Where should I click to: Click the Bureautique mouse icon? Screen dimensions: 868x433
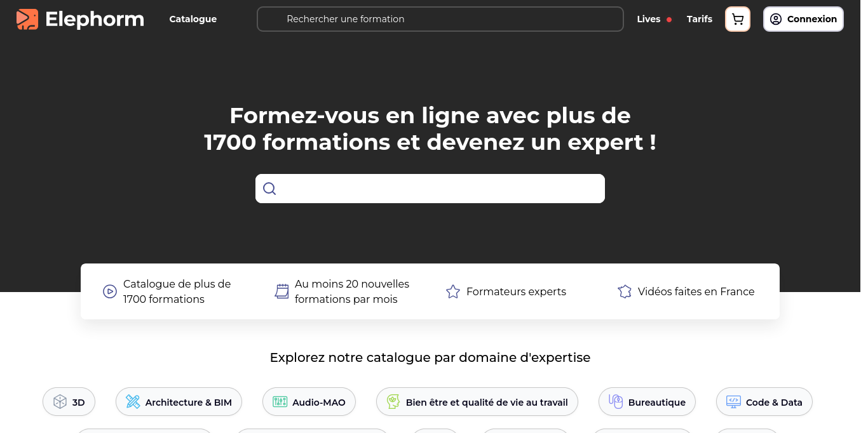pyautogui.click(x=615, y=402)
